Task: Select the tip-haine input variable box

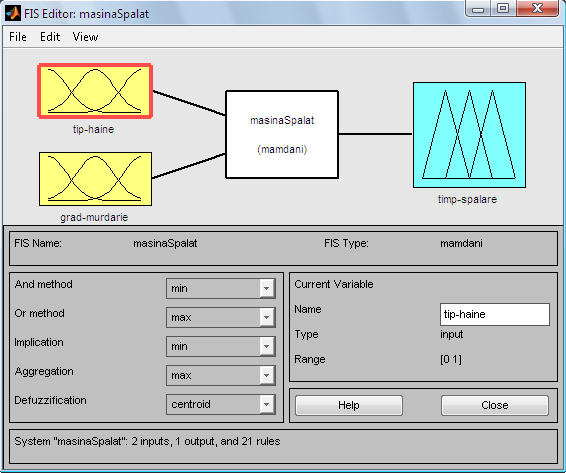Action: point(95,91)
